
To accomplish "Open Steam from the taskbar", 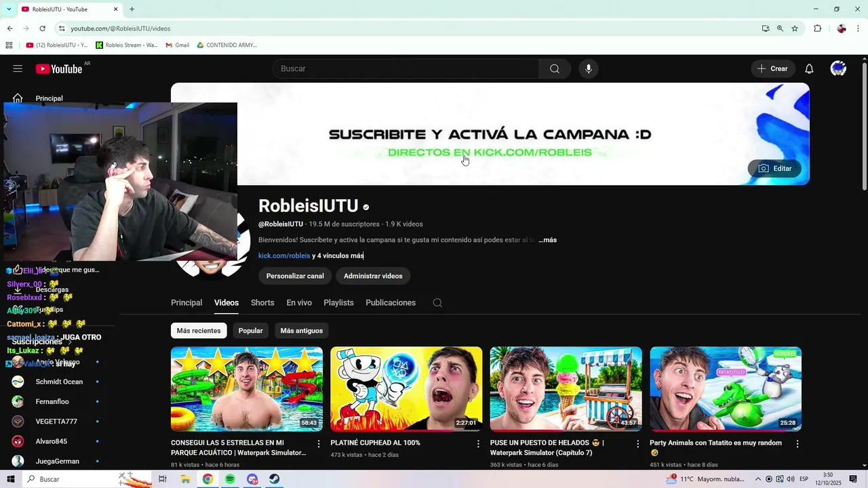I will click(275, 479).
